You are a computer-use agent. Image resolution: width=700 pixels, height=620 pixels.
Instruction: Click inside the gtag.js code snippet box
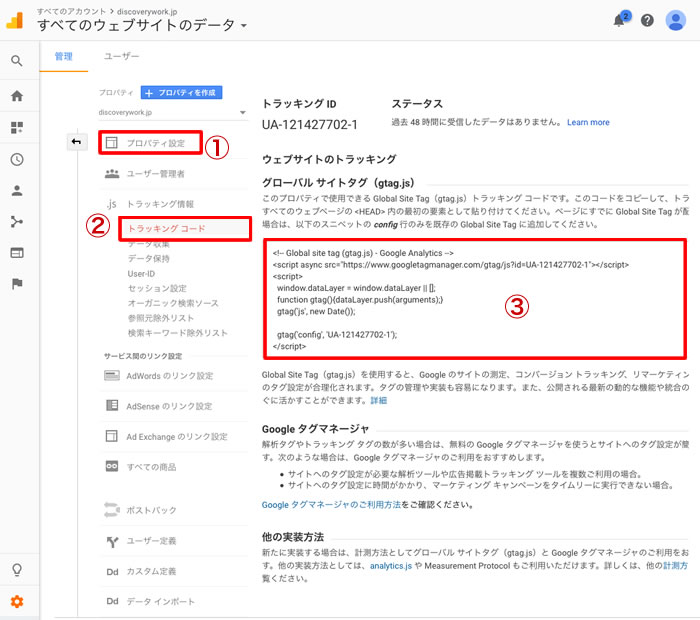click(475, 299)
